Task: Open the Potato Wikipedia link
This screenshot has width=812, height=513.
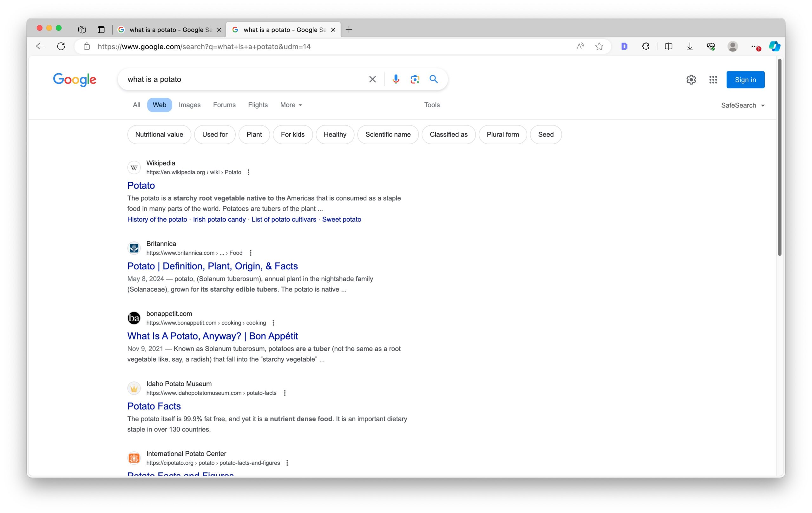Action: click(x=141, y=185)
